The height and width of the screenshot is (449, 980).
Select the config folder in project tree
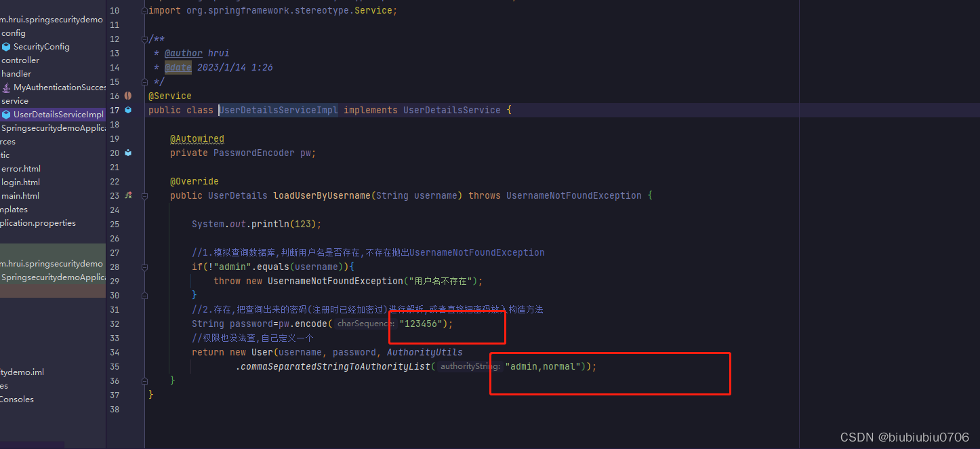(14, 33)
